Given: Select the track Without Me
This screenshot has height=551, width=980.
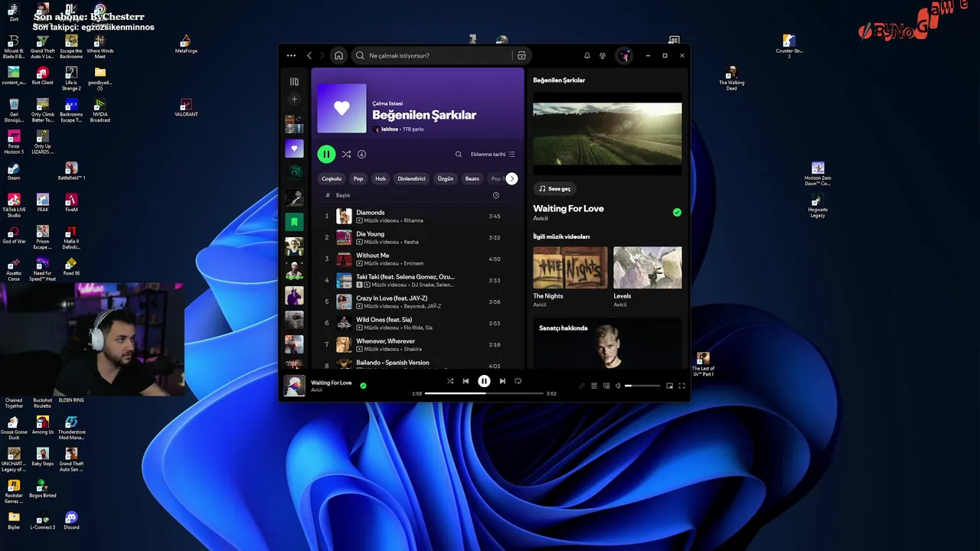Looking at the screenshot, I should click(417, 259).
